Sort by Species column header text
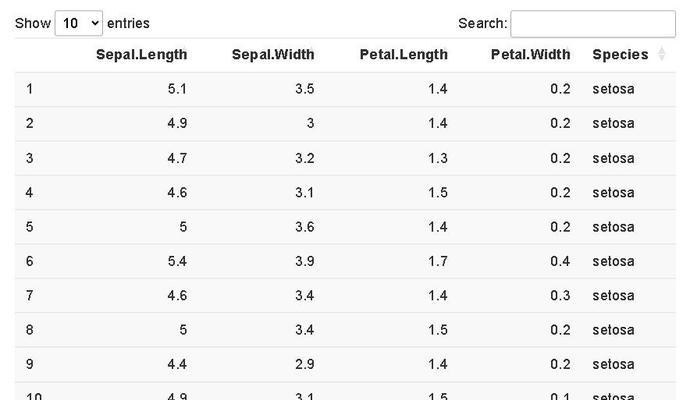Image resolution: width=690 pixels, height=400 pixels. pyautogui.click(x=620, y=55)
